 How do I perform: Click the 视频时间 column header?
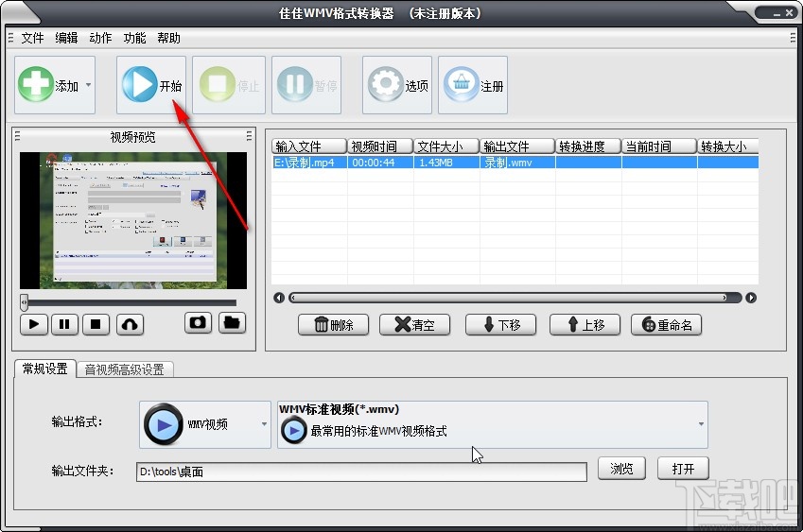pyautogui.click(x=380, y=146)
